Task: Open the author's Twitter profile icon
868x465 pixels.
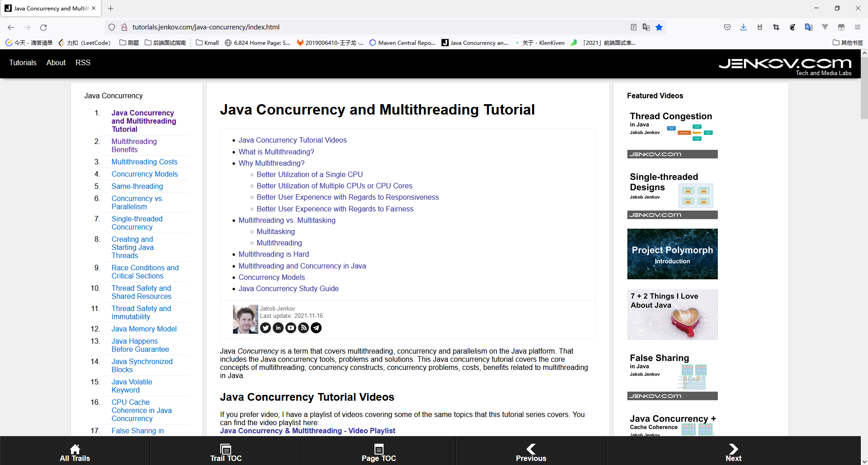Action: point(266,328)
